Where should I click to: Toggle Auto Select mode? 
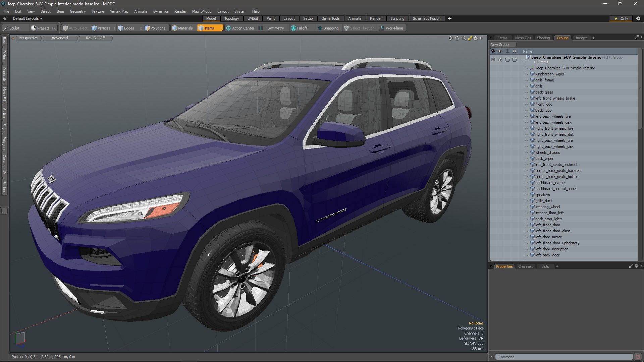coord(75,28)
